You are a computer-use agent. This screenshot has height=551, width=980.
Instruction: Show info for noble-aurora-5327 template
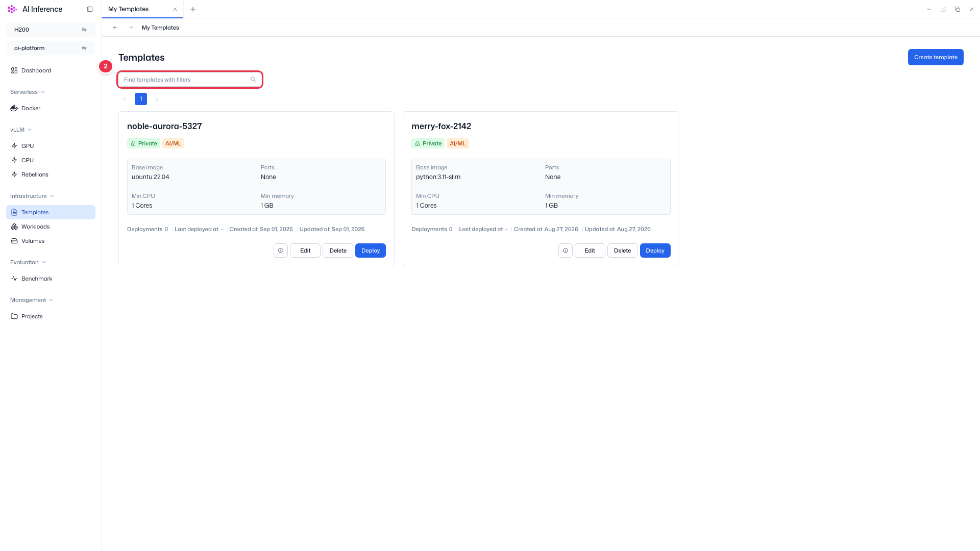[281, 251]
